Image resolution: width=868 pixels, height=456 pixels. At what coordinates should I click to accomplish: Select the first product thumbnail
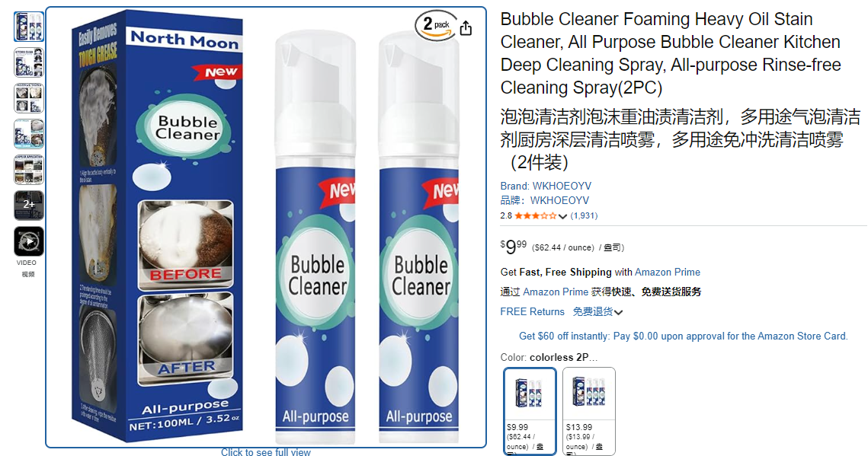(x=29, y=27)
